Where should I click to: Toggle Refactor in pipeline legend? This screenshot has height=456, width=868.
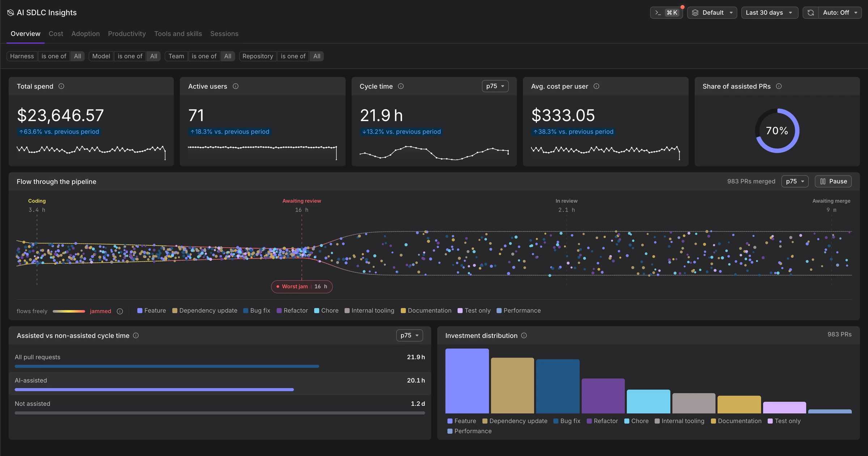[292, 311]
